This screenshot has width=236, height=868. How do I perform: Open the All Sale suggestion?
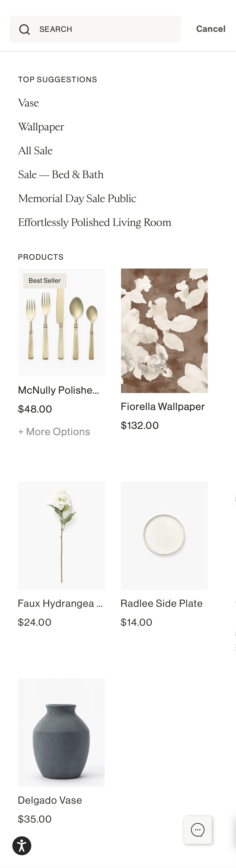[35, 151]
